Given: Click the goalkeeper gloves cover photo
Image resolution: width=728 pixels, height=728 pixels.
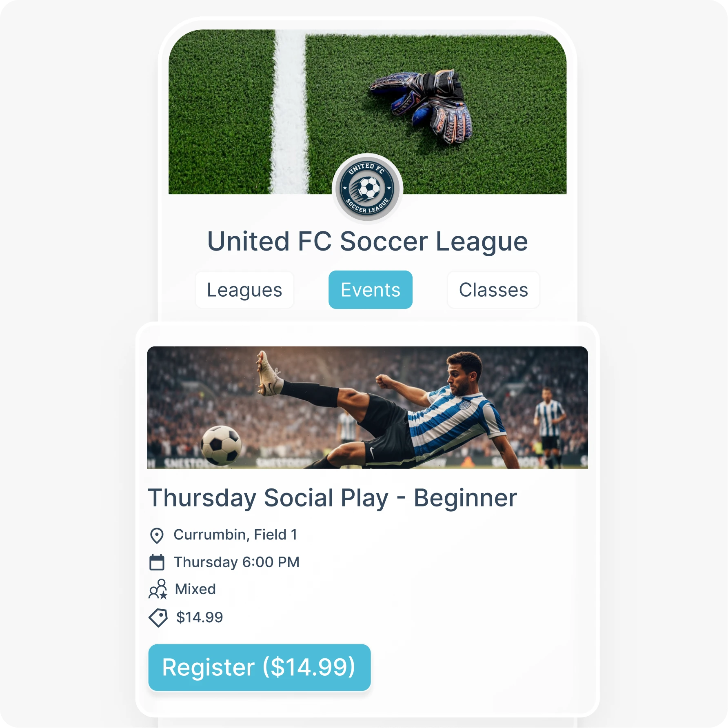Looking at the screenshot, I should 367,111.
